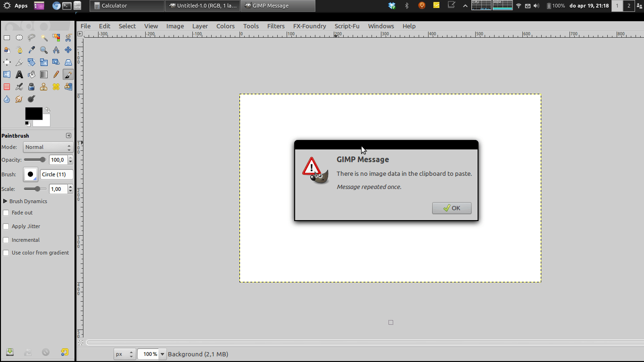Open the brush preview picker
Image resolution: width=644 pixels, height=362 pixels.
31,174
